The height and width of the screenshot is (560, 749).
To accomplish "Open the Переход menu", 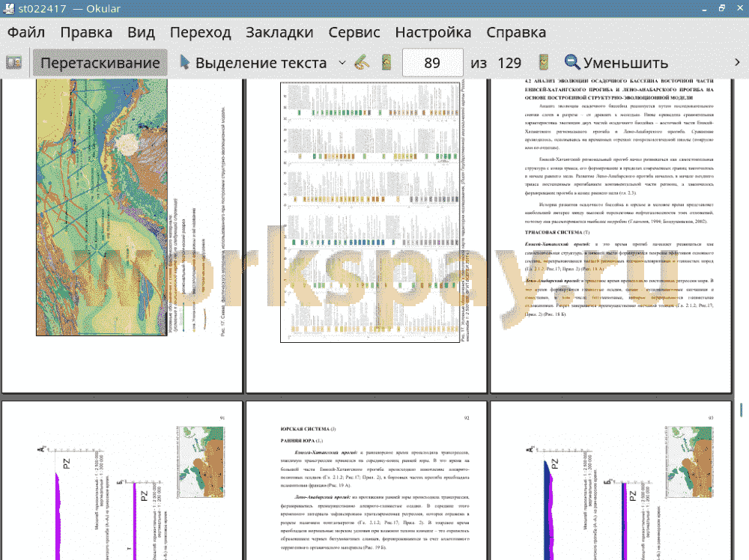I will coord(201,32).
